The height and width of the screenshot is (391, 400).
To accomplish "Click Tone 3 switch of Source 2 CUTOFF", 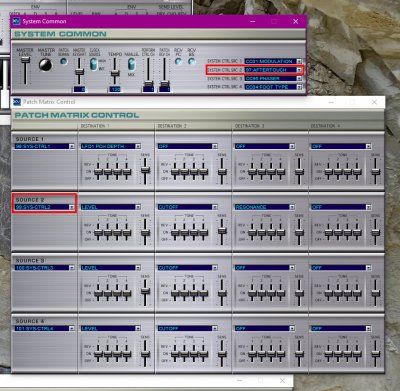I will (x=194, y=232).
